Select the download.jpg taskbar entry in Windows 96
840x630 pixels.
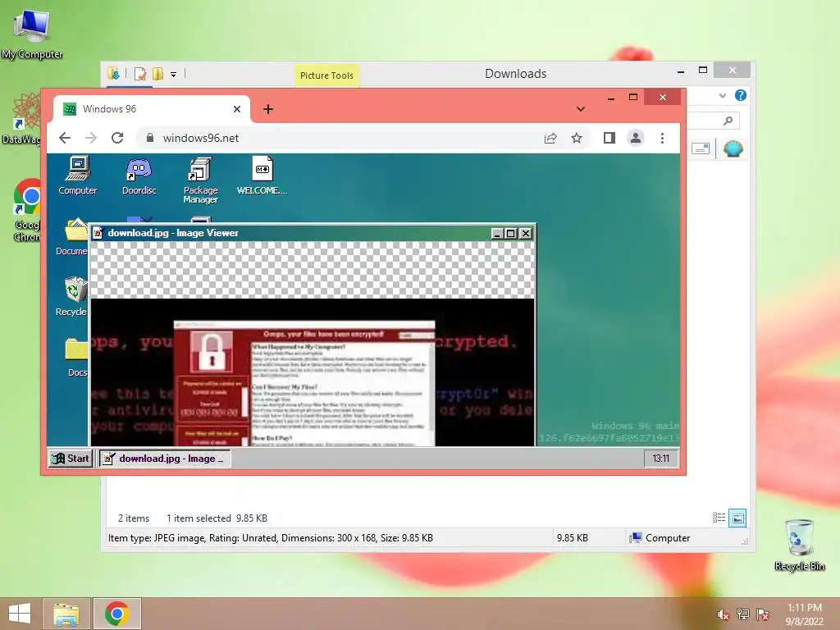(165, 459)
